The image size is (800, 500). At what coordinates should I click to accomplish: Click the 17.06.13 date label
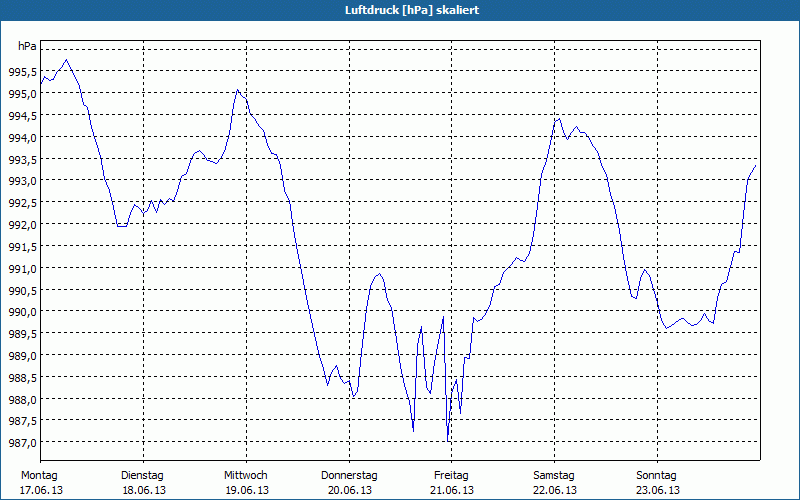point(41,490)
